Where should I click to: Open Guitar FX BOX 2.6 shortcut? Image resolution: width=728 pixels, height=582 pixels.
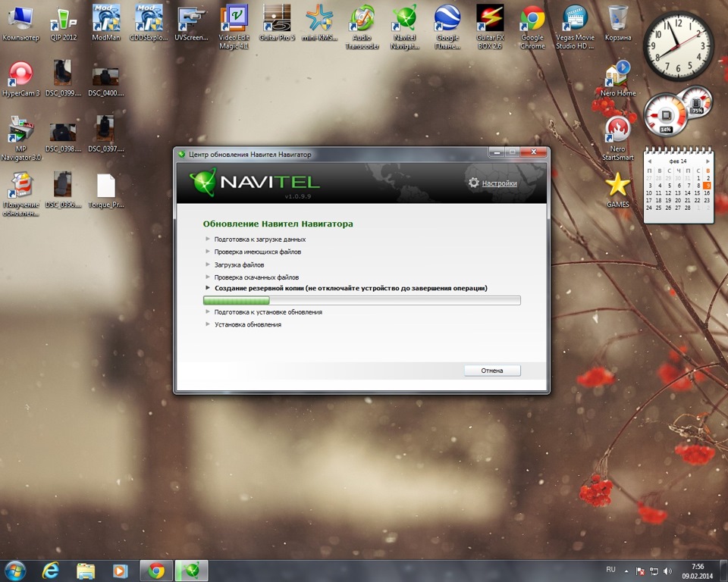pyautogui.click(x=490, y=28)
